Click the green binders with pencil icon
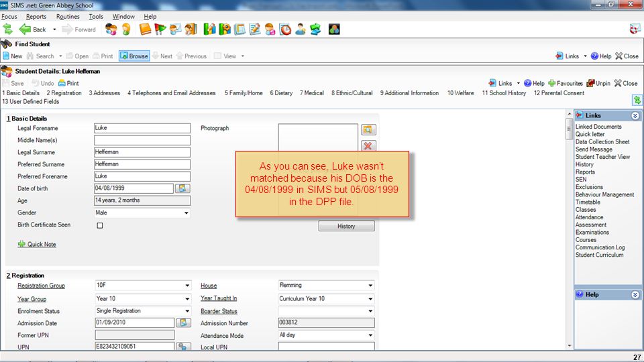Image resolution: width=644 pixels, height=362 pixels. click(209, 29)
